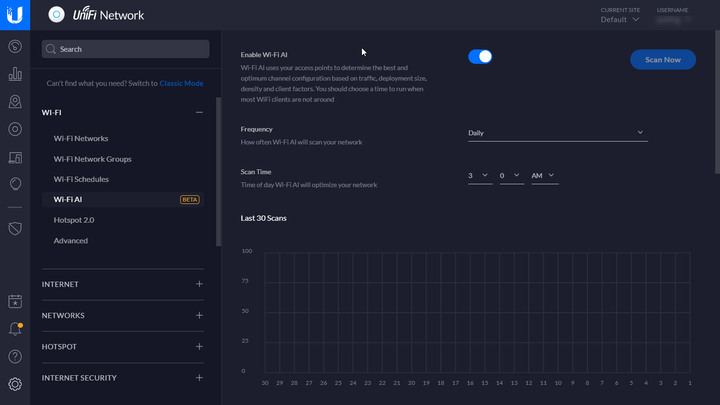
Task: Open Wi-Fi Networks settings
Action: [x=81, y=138]
